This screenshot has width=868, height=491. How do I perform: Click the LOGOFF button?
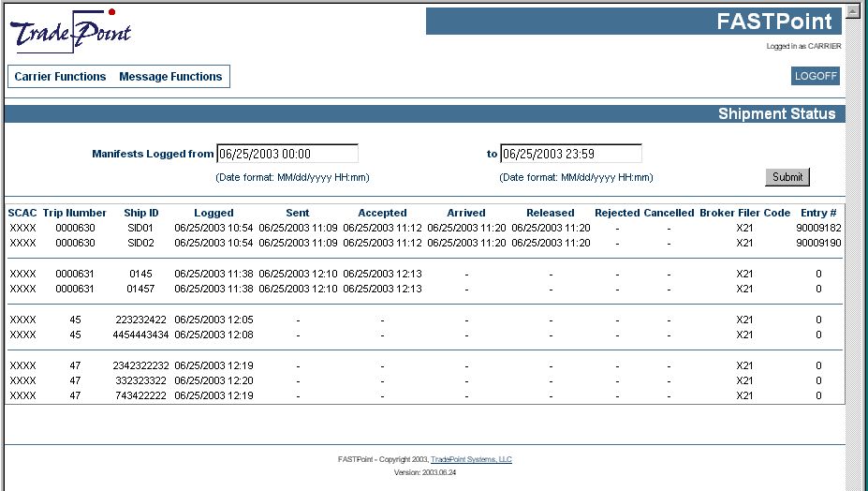[815, 76]
